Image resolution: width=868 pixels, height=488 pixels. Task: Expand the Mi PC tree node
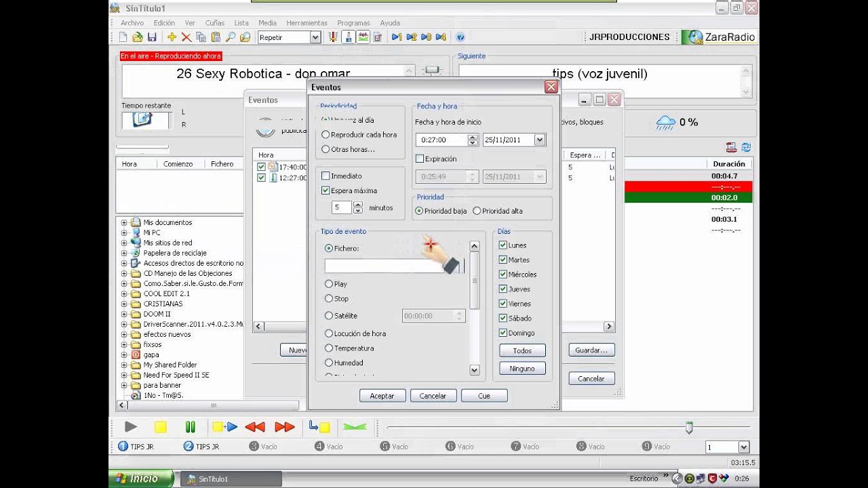click(x=124, y=232)
